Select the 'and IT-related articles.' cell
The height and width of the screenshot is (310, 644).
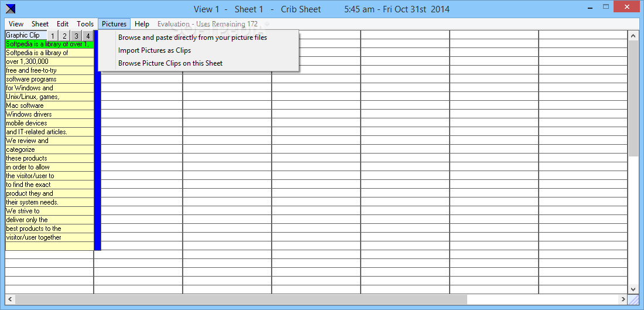click(x=50, y=132)
